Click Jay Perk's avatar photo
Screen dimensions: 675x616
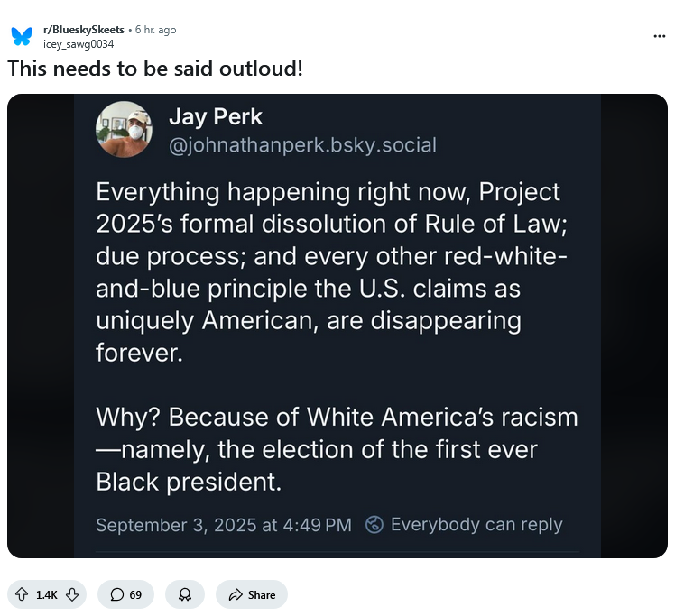[124, 129]
